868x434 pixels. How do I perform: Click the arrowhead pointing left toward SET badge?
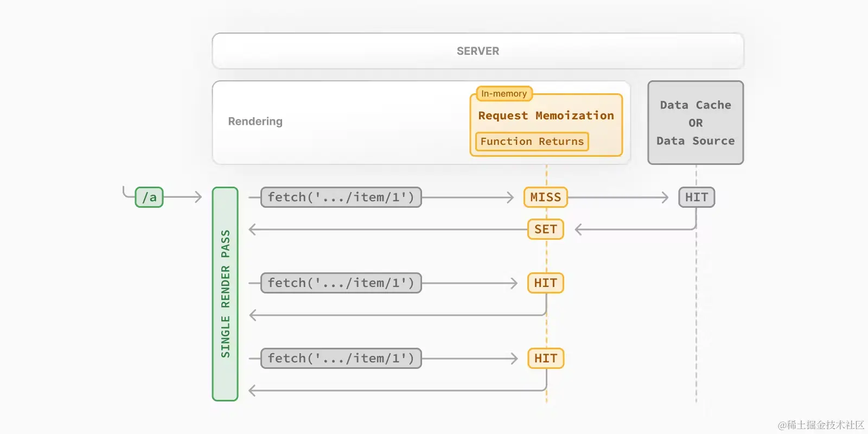pos(579,229)
